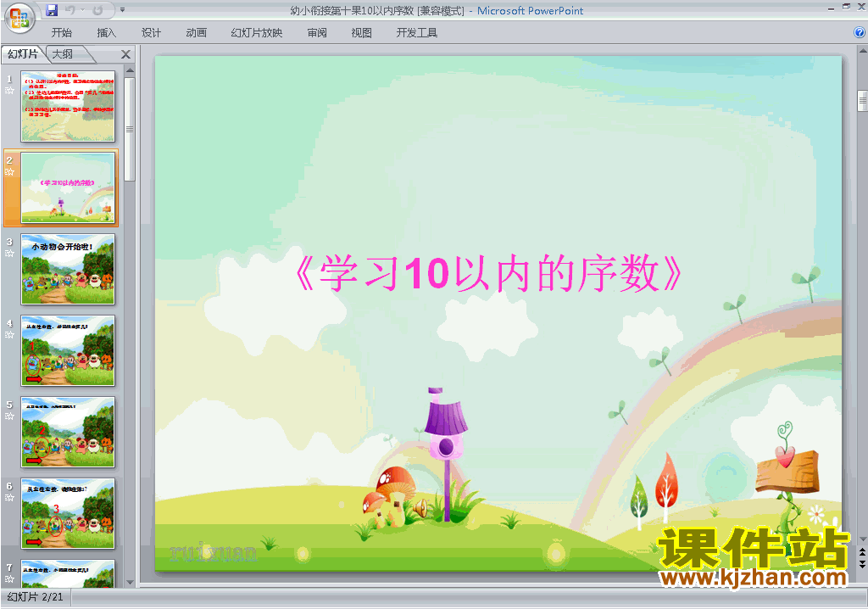Click the slide title 《学习10以内的序数》

tap(488, 273)
